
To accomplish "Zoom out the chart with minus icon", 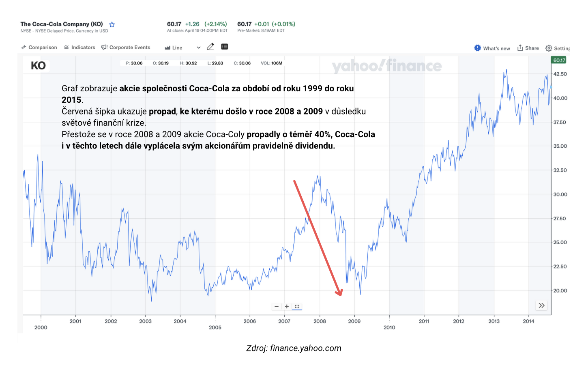I will (277, 306).
